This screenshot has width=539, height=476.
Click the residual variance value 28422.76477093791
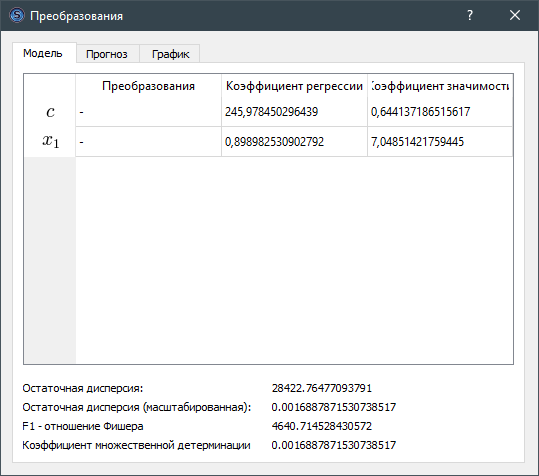pos(322,388)
